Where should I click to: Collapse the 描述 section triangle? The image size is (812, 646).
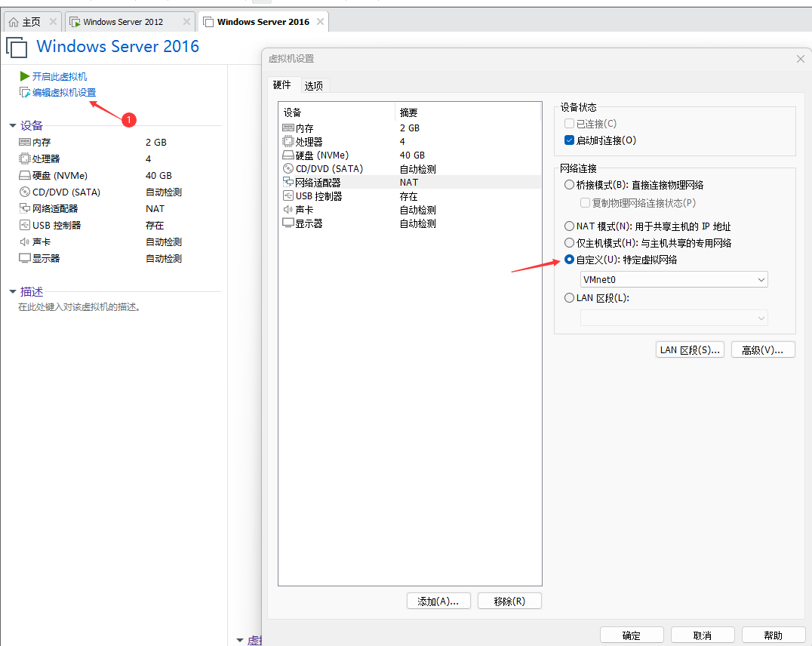(x=12, y=291)
